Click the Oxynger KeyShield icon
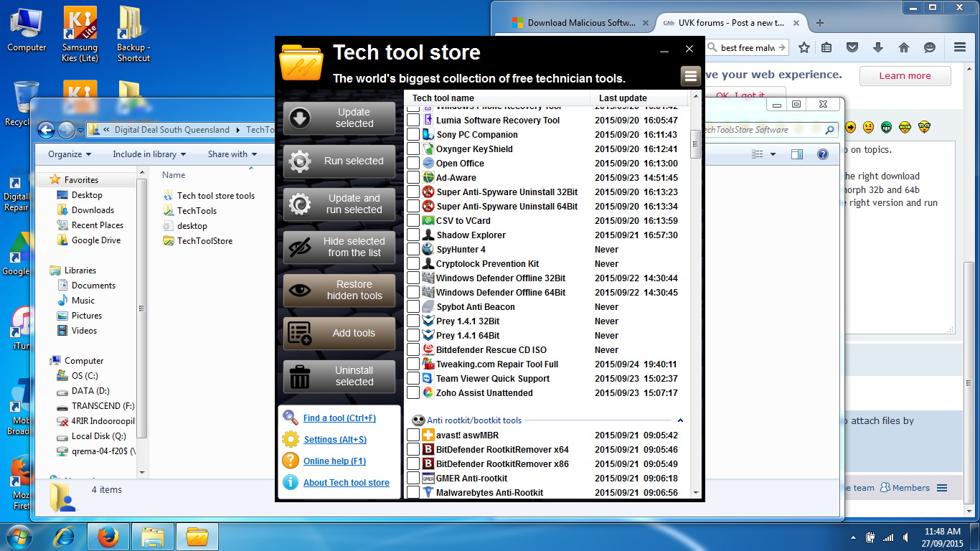Viewport: 980px width, 551px height. [x=428, y=149]
